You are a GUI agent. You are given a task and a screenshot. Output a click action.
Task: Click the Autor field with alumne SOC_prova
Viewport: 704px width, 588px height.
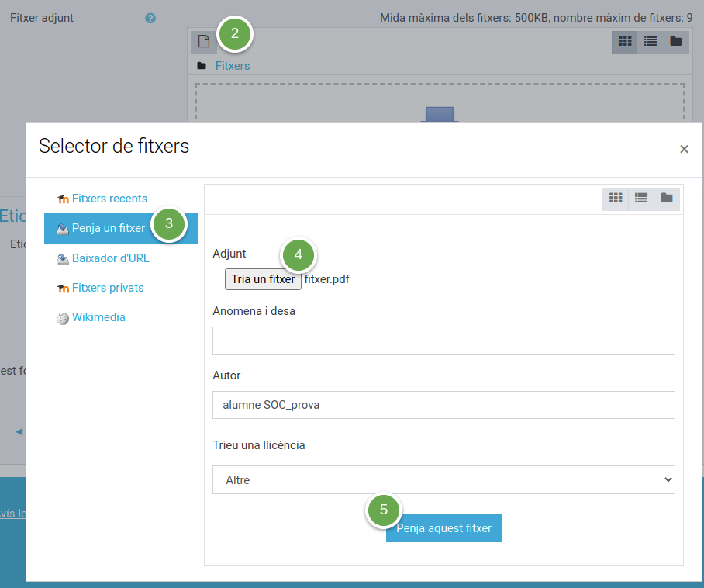(443, 405)
